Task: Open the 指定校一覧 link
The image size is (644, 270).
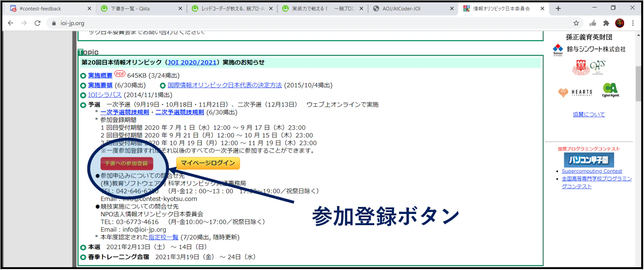Action: pyautogui.click(x=164, y=237)
